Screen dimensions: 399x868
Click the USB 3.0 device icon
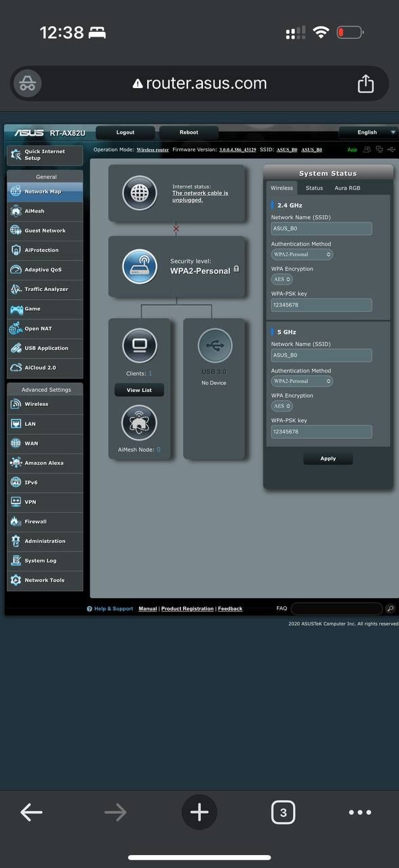click(x=214, y=347)
